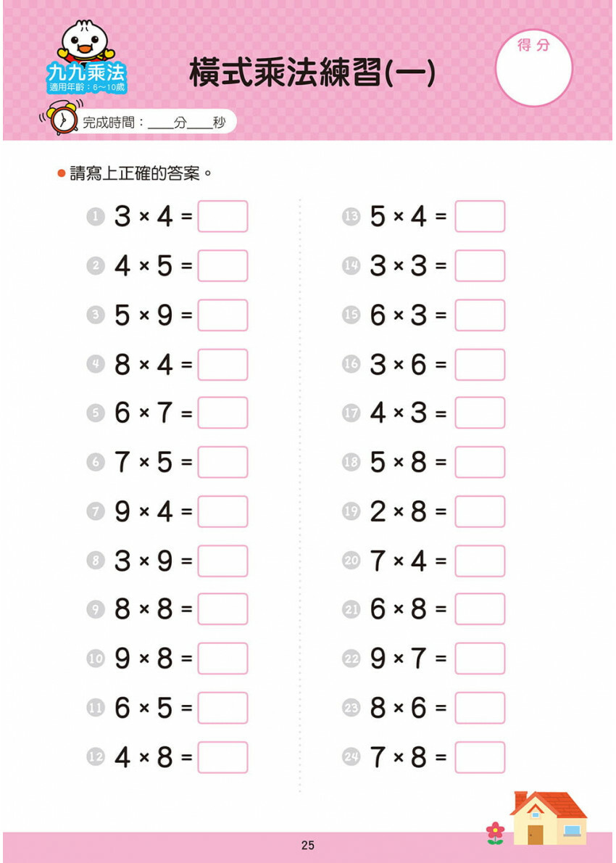Click the alarm clock icon
Viewport: 616px width, 863px height.
tap(63, 120)
